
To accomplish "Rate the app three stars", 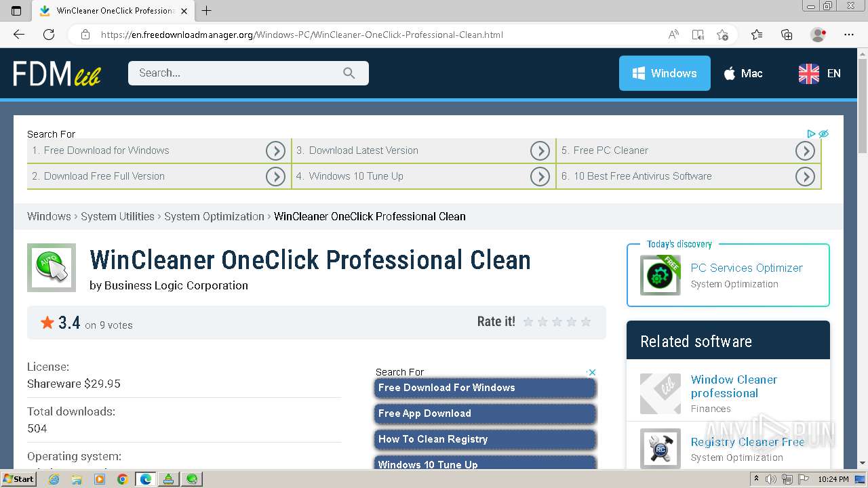I will [x=557, y=322].
